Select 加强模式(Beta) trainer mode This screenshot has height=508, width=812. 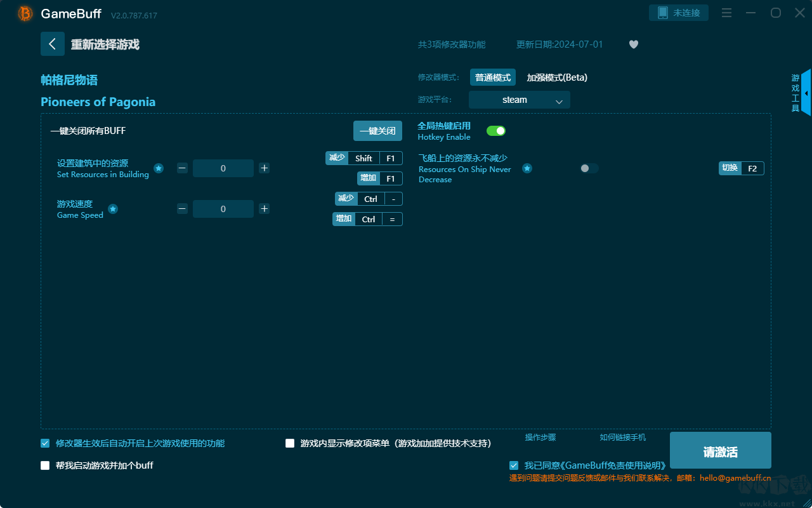pyautogui.click(x=557, y=77)
